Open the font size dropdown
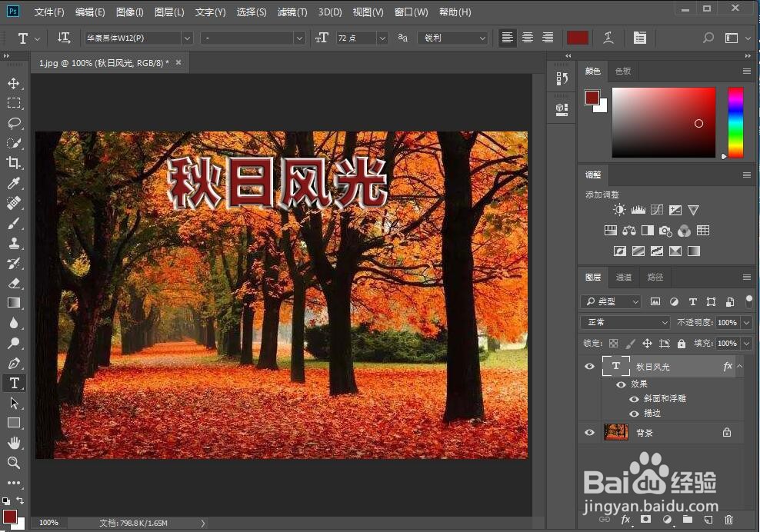The width and height of the screenshot is (760, 532). 382,38
